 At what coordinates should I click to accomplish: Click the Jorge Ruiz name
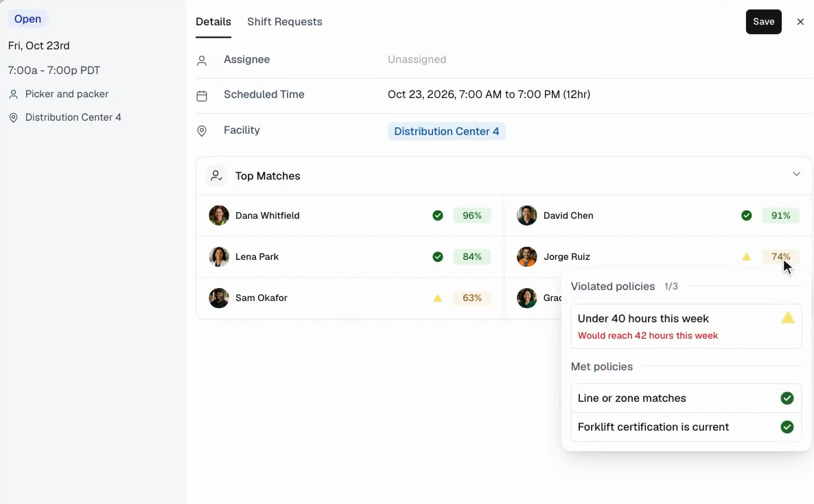coord(566,256)
